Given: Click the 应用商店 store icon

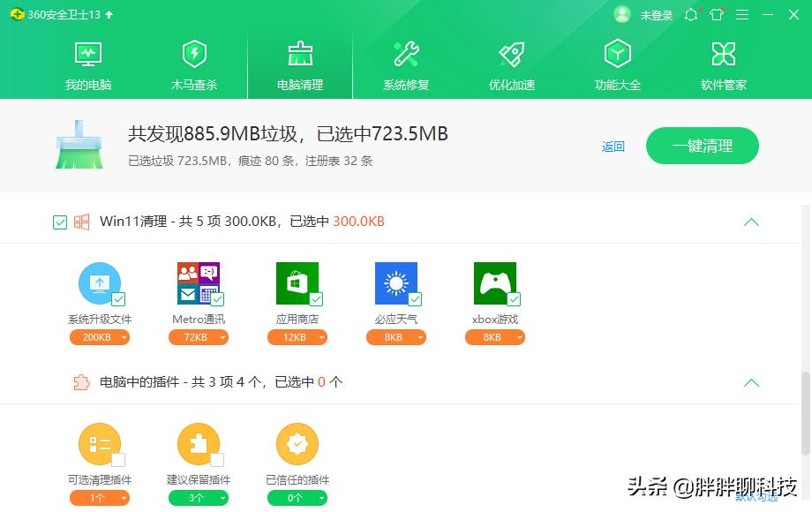Looking at the screenshot, I should pos(297,282).
